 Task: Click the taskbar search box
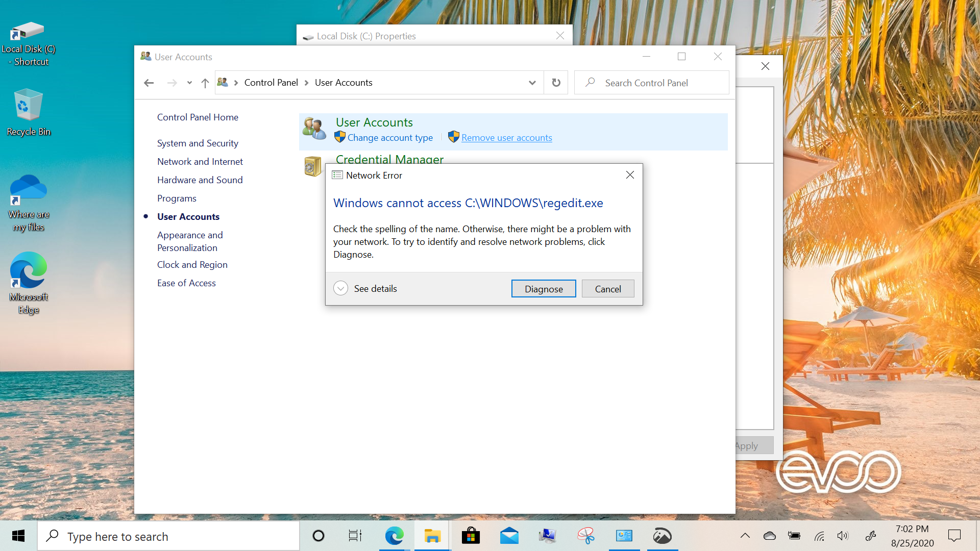point(168,536)
